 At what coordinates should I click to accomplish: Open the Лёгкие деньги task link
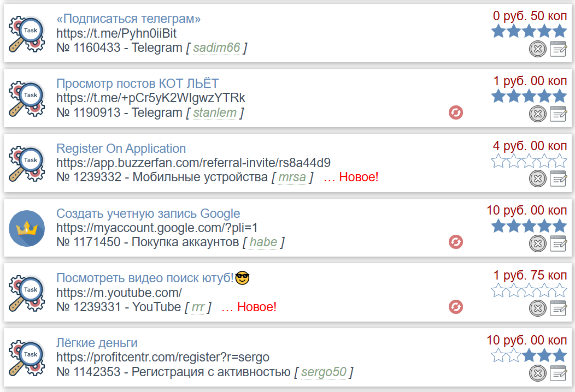coord(97,343)
